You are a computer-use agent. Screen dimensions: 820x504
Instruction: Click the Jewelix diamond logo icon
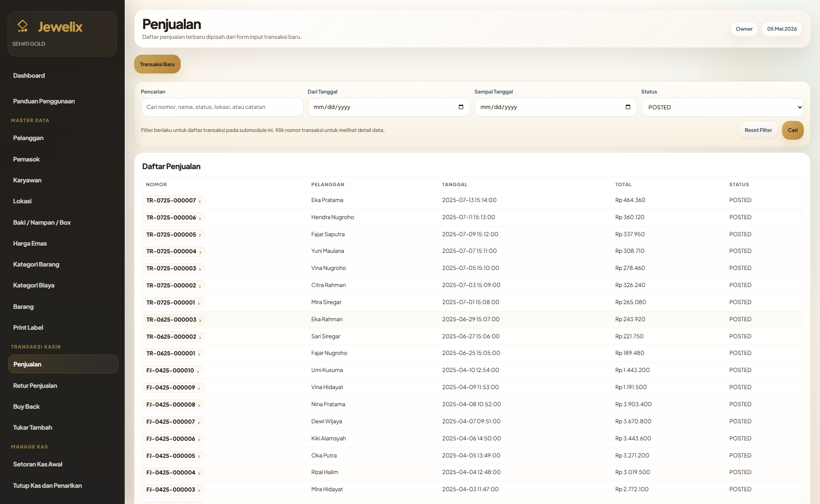[23, 26]
